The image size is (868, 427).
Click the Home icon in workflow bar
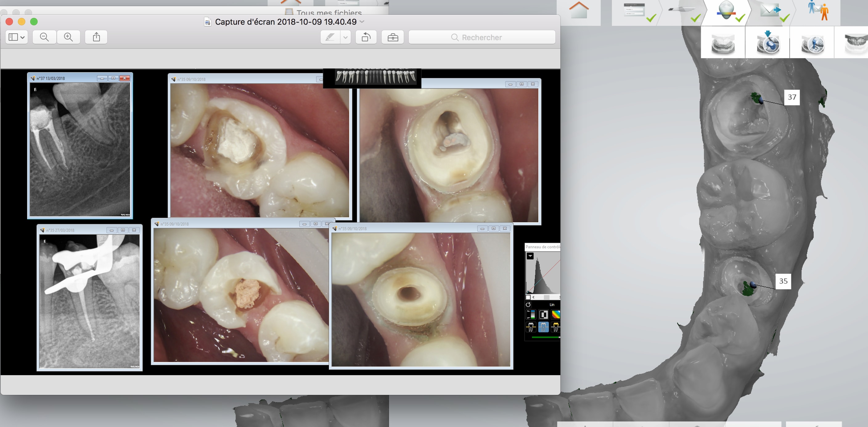[579, 10]
